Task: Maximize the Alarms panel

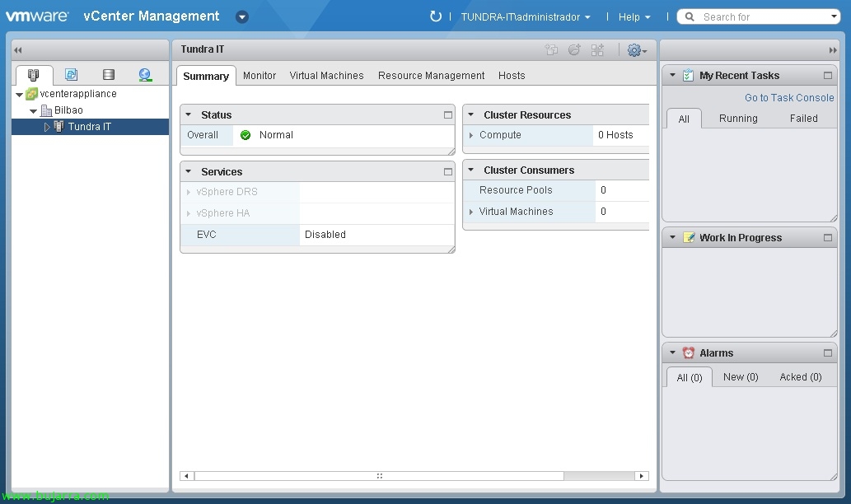Action: coord(828,353)
